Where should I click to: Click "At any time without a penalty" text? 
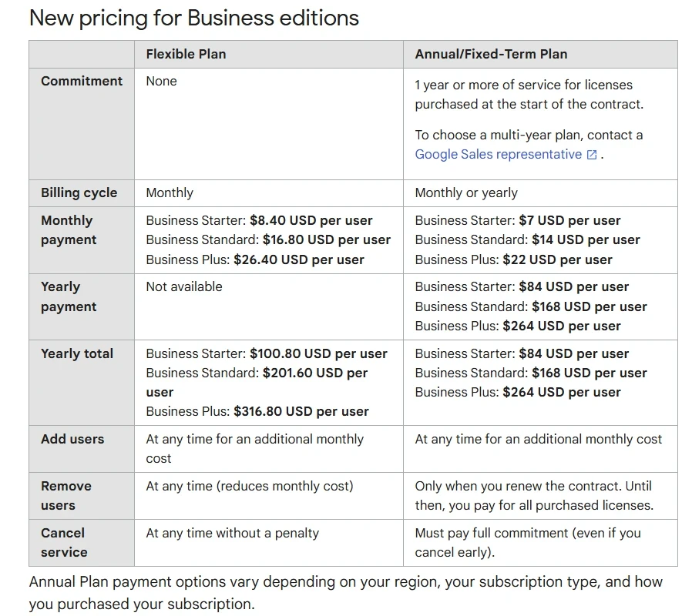[x=232, y=533]
